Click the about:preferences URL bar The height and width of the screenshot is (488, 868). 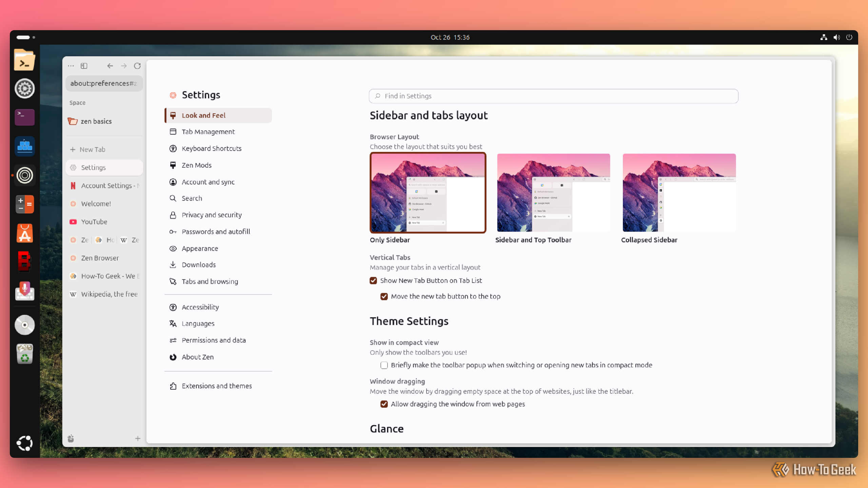[104, 83]
